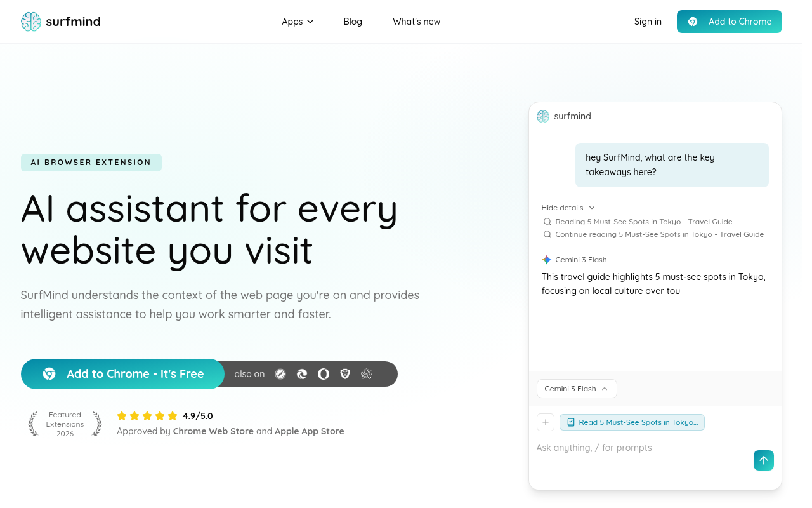The height and width of the screenshot is (508, 812).
Task: Click the Apple App Store text
Action: click(310, 431)
